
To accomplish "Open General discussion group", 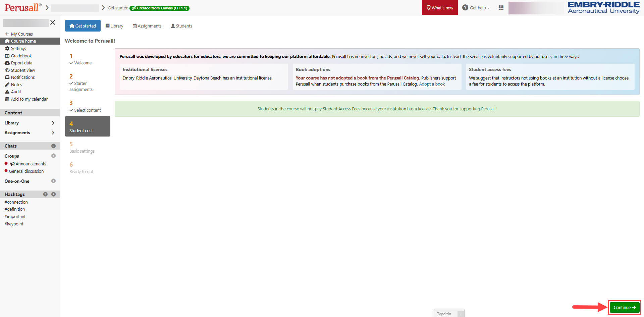I will (26, 171).
